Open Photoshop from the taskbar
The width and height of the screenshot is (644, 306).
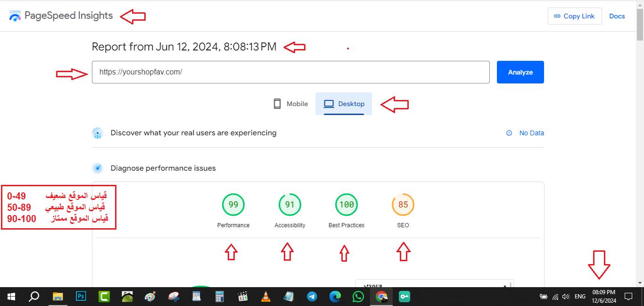(x=81, y=297)
